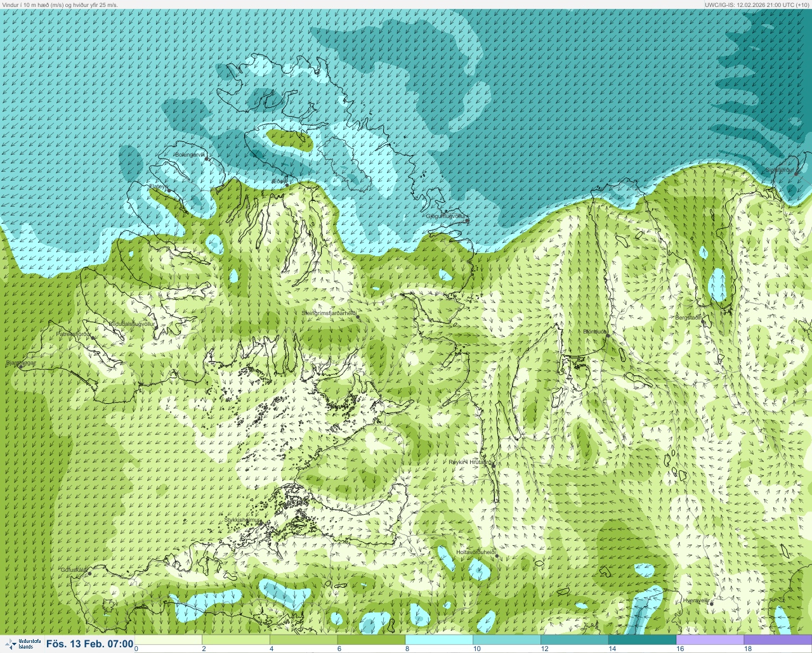
Task: Click the Reykir í Hrútafirði station label
Action: (x=471, y=462)
